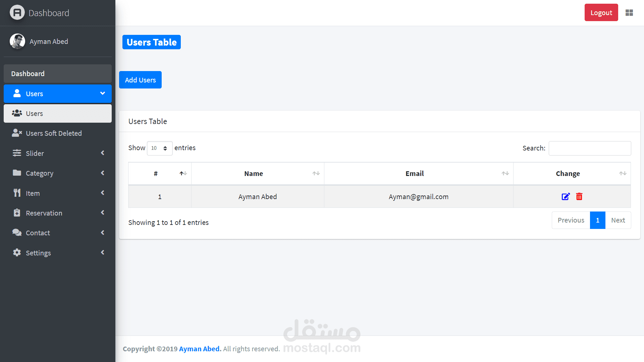Expand the Category menu
This screenshot has height=362, width=644.
[x=58, y=173]
